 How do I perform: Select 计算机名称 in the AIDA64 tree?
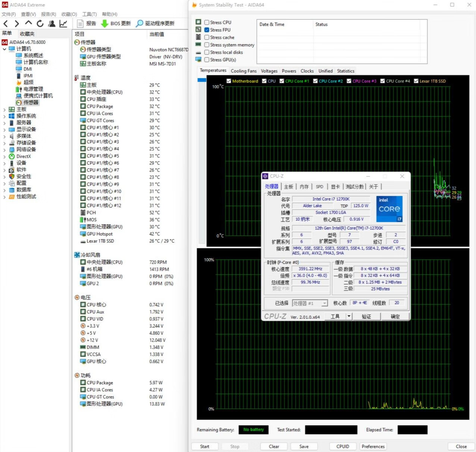[x=36, y=62]
